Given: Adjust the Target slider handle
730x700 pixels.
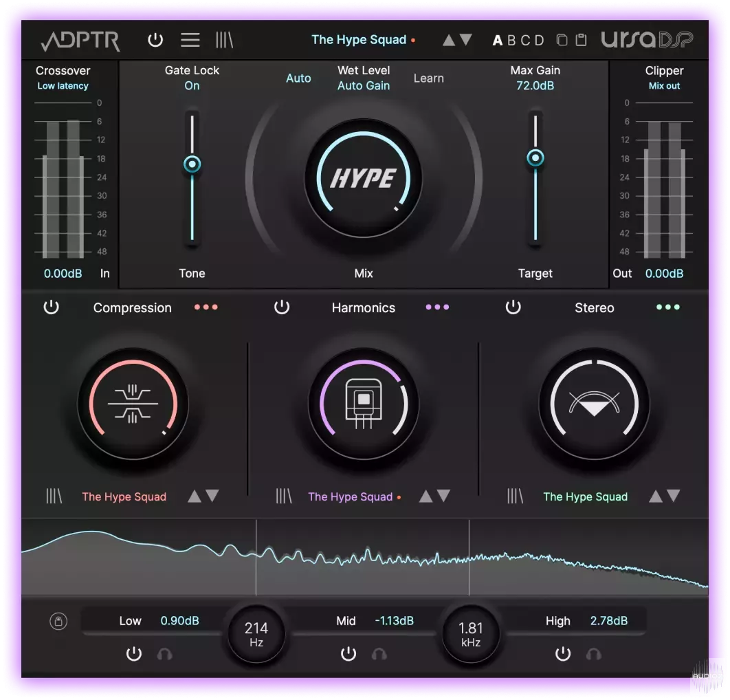Looking at the screenshot, I should click(535, 158).
